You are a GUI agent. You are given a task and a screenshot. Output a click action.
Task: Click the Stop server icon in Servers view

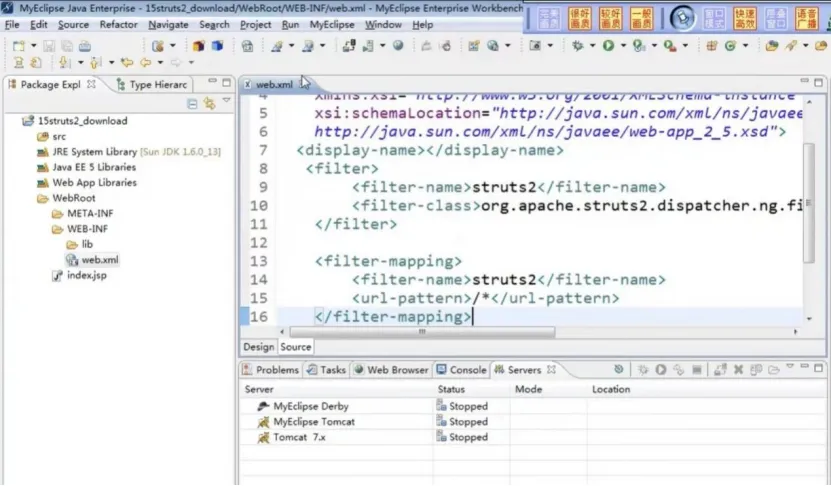[x=697, y=369]
